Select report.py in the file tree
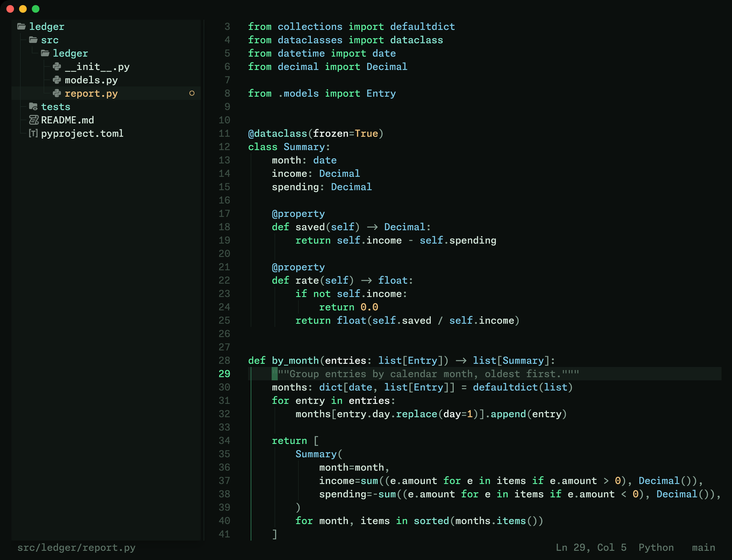Viewport: 732px width, 560px height. [x=91, y=93]
